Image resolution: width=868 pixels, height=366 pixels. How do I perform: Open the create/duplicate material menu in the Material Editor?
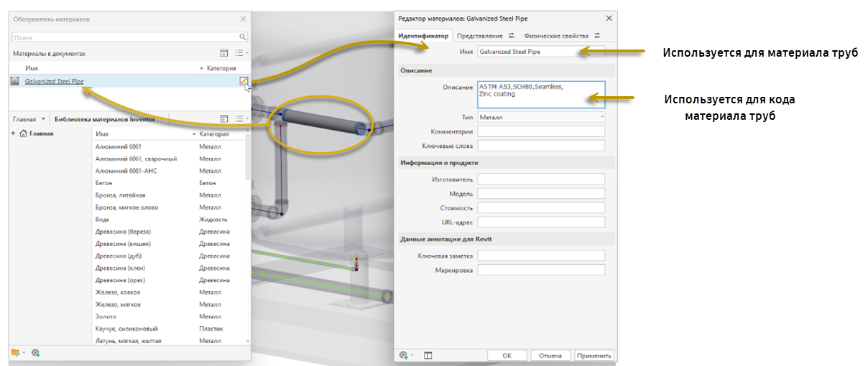406,355
